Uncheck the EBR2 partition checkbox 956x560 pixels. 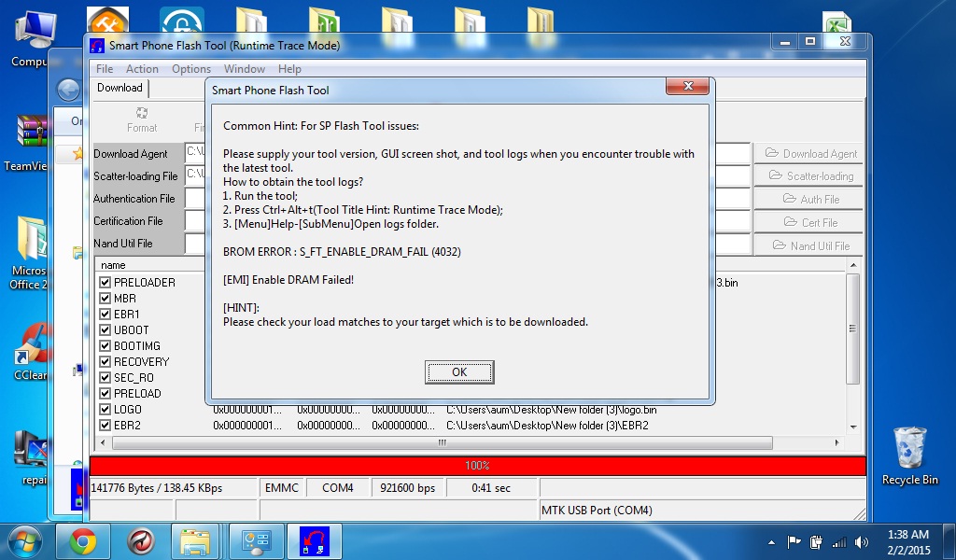(x=105, y=425)
